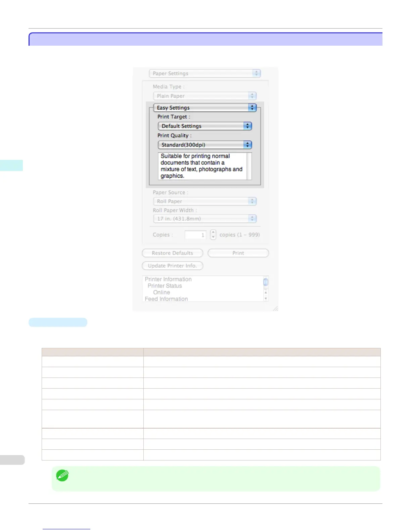Screen dimensions: 411x532
Task: Open the Paper Settings panel dropdown
Action: tap(205, 73)
